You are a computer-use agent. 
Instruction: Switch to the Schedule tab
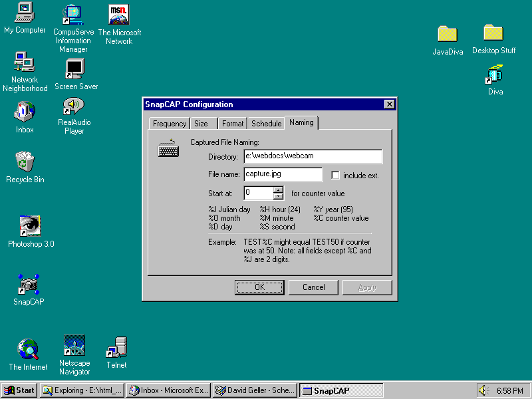pos(266,124)
